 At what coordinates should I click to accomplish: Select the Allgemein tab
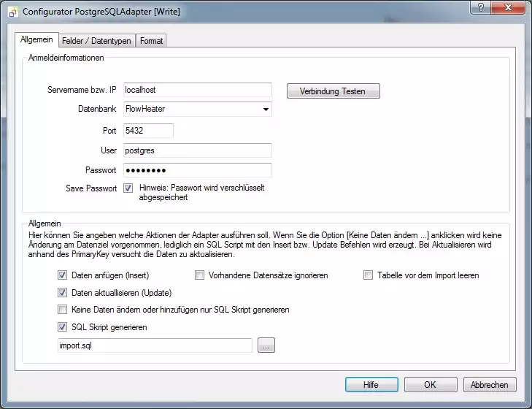click(36, 39)
